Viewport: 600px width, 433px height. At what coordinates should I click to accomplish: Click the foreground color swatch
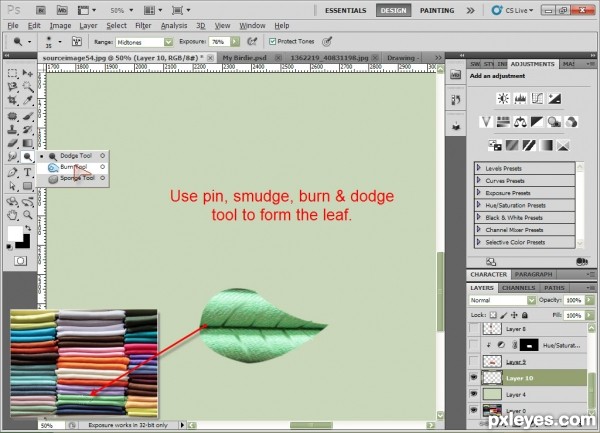click(x=16, y=233)
